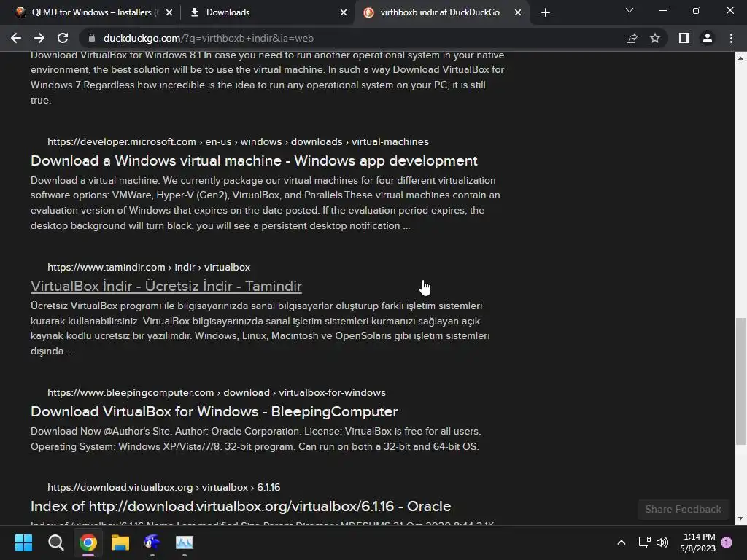This screenshot has height=560, width=747.
Task: Open Download VirtualBox BleepingComputer result
Action: point(214,411)
